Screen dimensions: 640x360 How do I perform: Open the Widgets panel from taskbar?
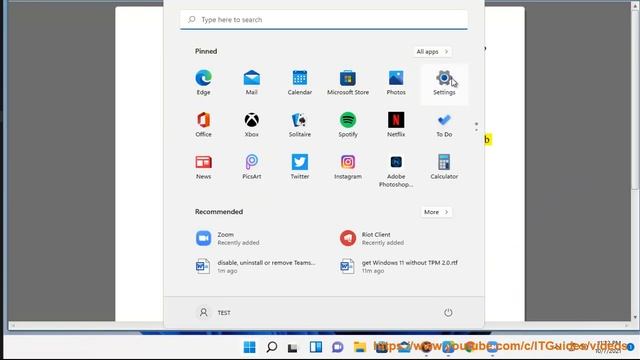point(316,347)
